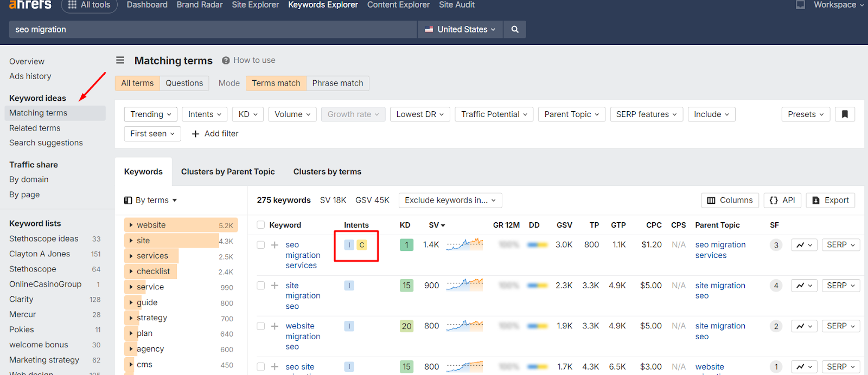This screenshot has width=868, height=375.
Task: Open the Site Explorer nav item
Action: [x=256, y=5]
